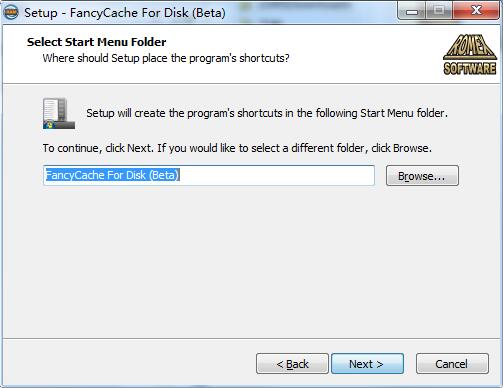Screen dimensions: 503x388
Task: Minimize the FancyCache setup window
Action: (412, 11)
